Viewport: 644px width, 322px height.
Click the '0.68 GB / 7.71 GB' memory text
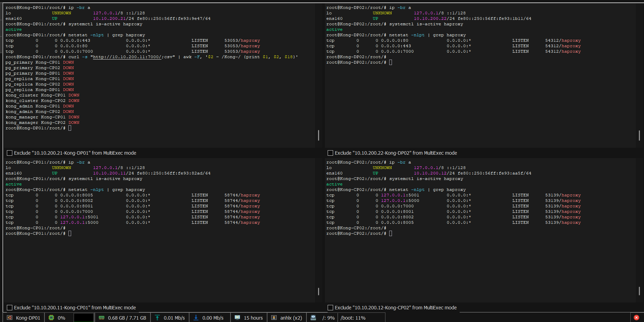pyautogui.click(x=127, y=318)
